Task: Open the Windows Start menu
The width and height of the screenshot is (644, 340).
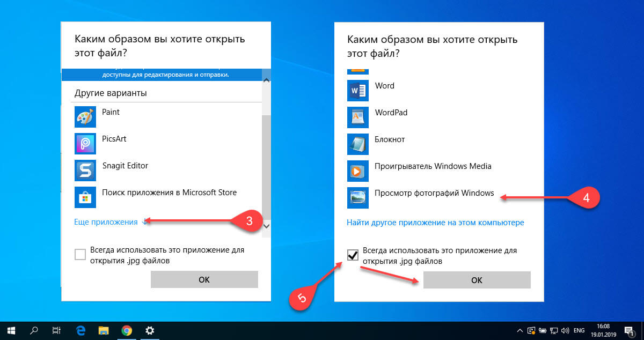Action: coord(11,330)
